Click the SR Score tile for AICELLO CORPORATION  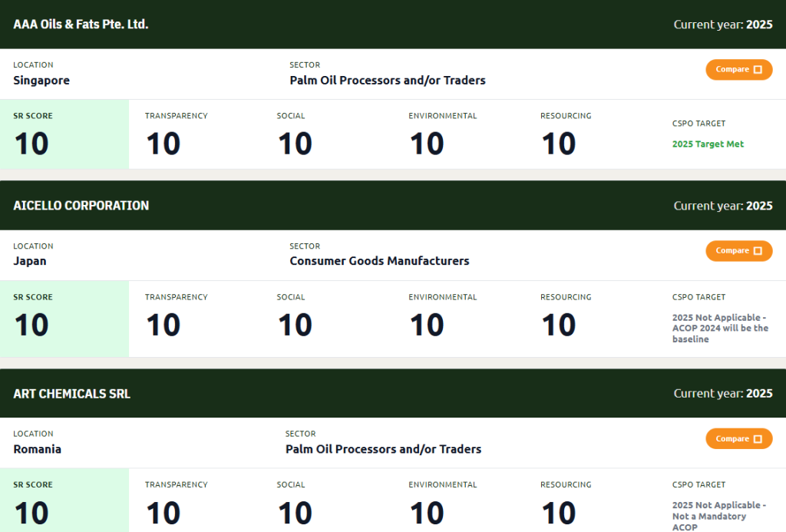(64, 319)
